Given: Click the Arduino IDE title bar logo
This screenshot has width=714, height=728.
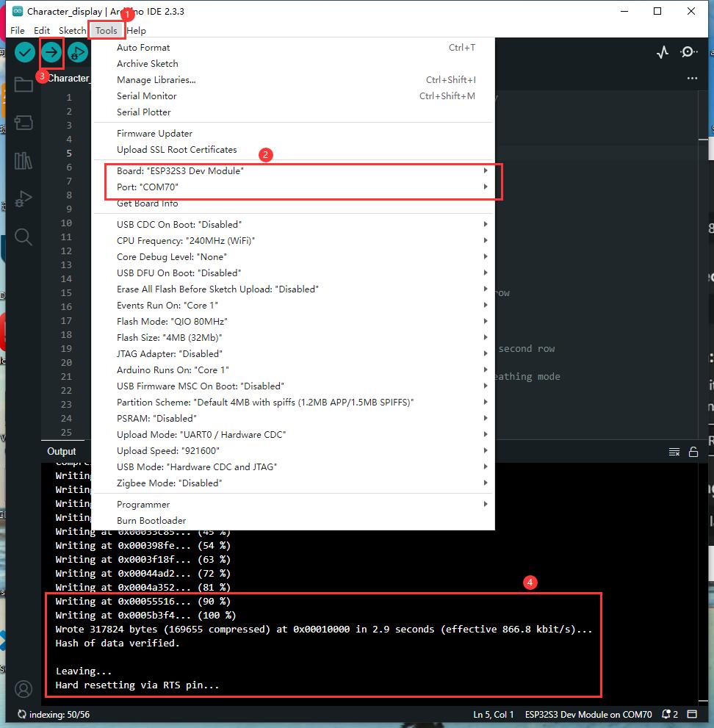Looking at the screenshot, I should click(x=18, y=11).
